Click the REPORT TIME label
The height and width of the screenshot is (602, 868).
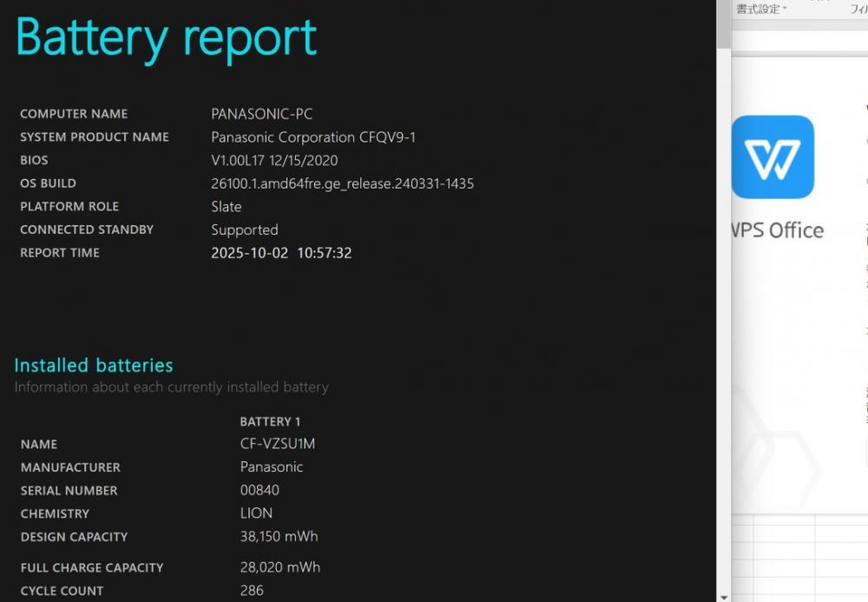pyautogui.click(x=60, y=253)
